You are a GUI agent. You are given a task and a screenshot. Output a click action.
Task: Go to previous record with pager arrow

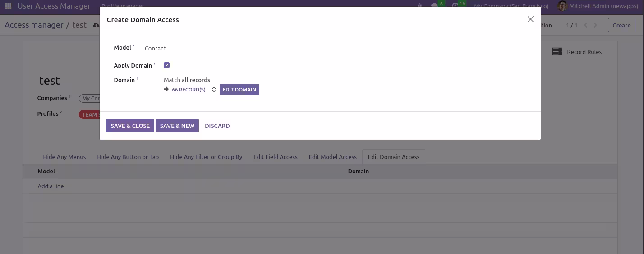point(586,25)
